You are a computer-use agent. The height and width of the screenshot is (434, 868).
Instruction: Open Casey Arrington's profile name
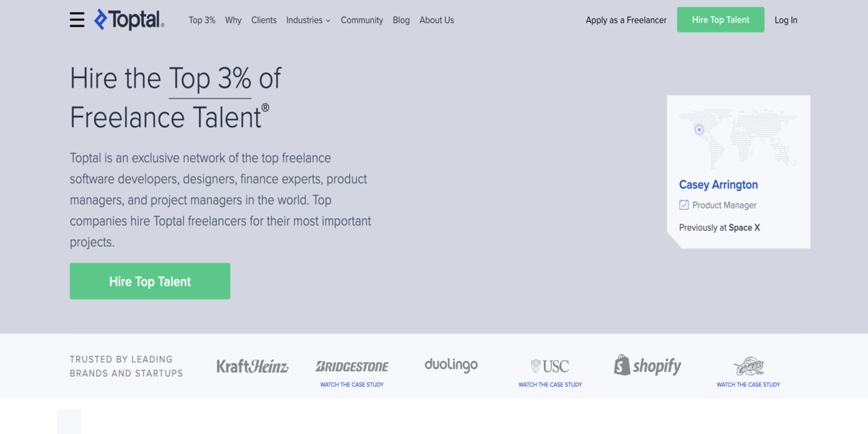(718, 184)
